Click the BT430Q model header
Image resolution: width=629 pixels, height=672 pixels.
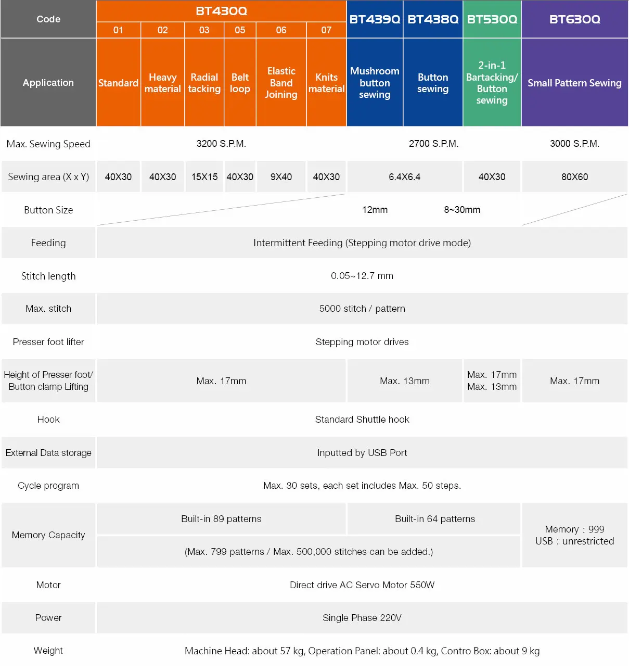click(221, 11)
